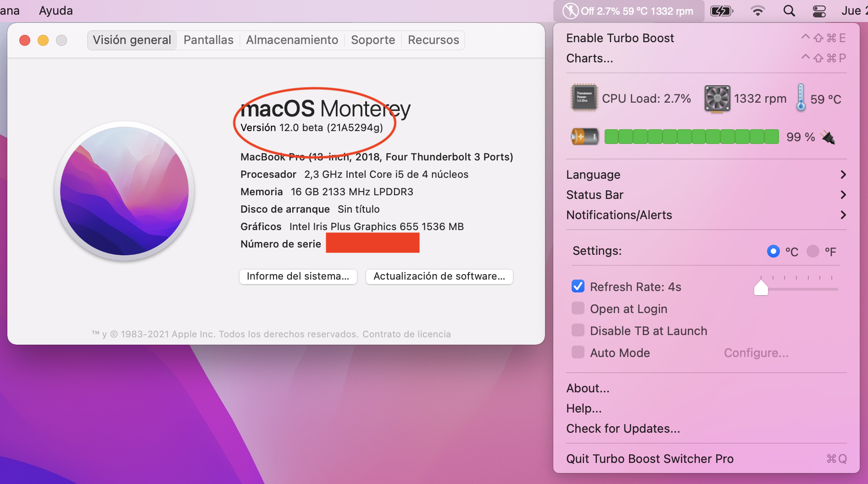Click the macOS Monterey logo image
This screenshot has height=484, width=868.
(124, 191)
